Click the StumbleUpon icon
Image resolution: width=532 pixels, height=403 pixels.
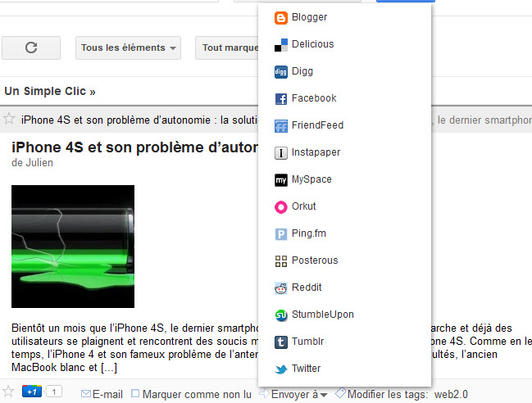(x=281, y=315)
